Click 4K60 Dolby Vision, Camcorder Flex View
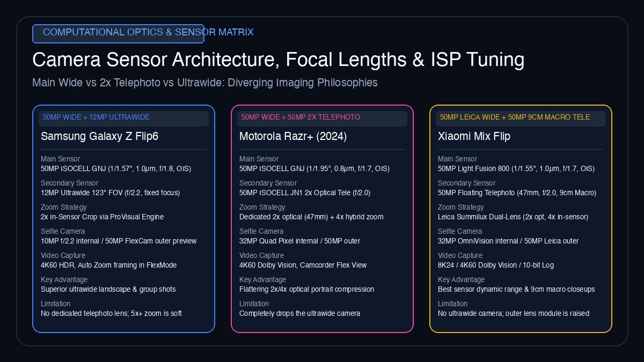This screenshot has width=644, height=362. (303, 265)
